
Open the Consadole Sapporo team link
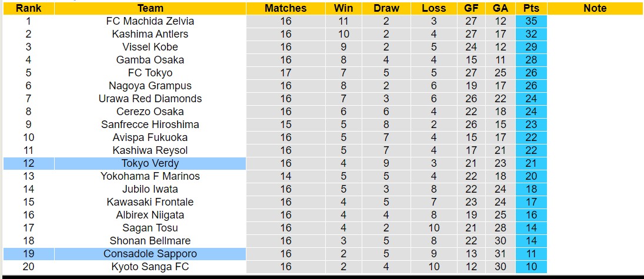pos(150,254)
